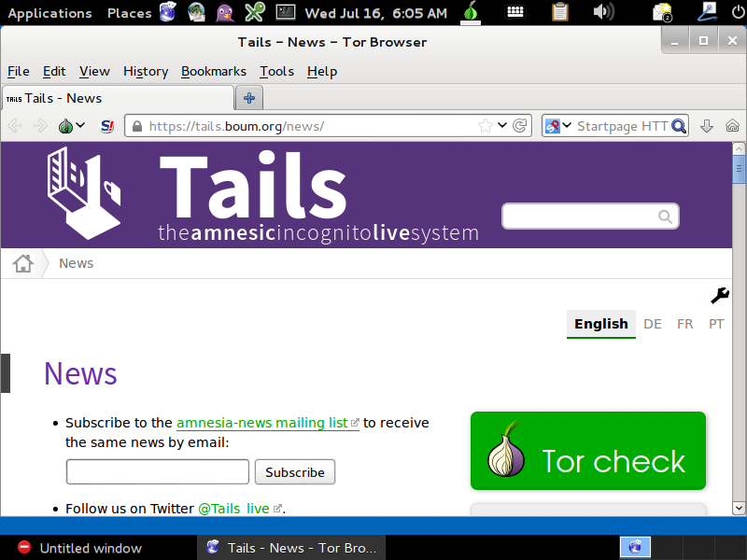Select the workspace showing the browser icon
Image resolution: width=747 pixels, height=560 pixels.
tap(635, 547)
